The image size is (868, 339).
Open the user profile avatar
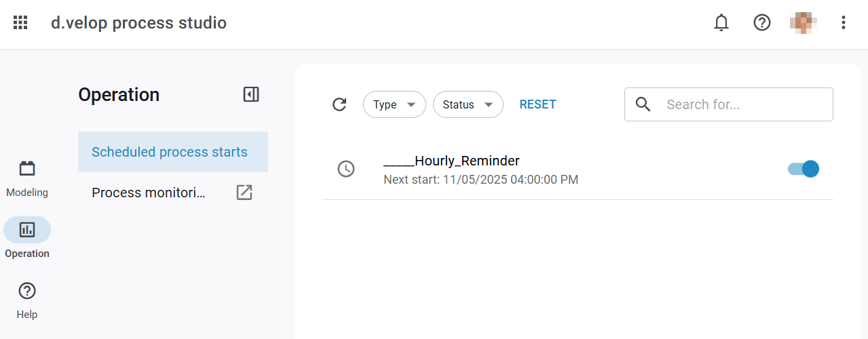coord(803,22)
